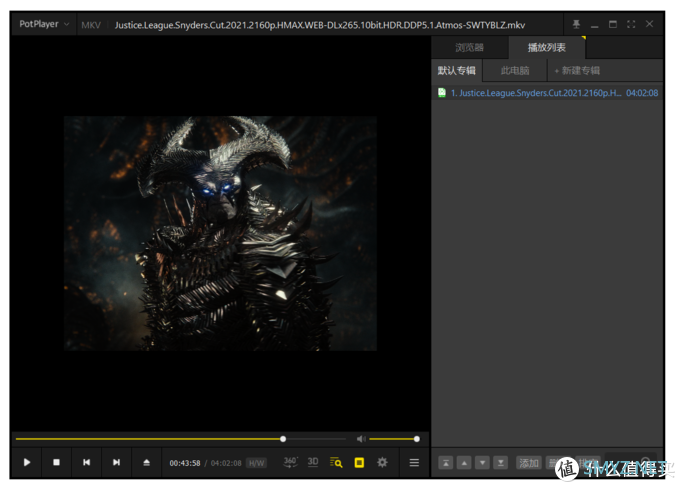Screen dimensions: 680x487
Task: Toggle the H/W hardware acceleration indicator
Action: pos(256,463)
